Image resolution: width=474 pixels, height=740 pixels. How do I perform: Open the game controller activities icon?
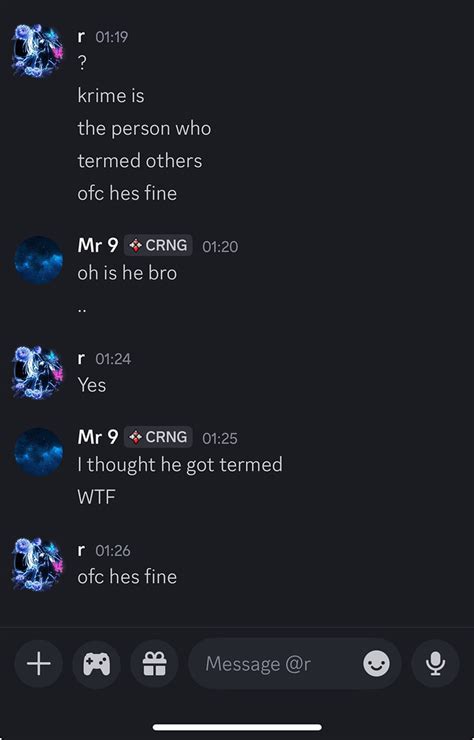coord(96,664)
